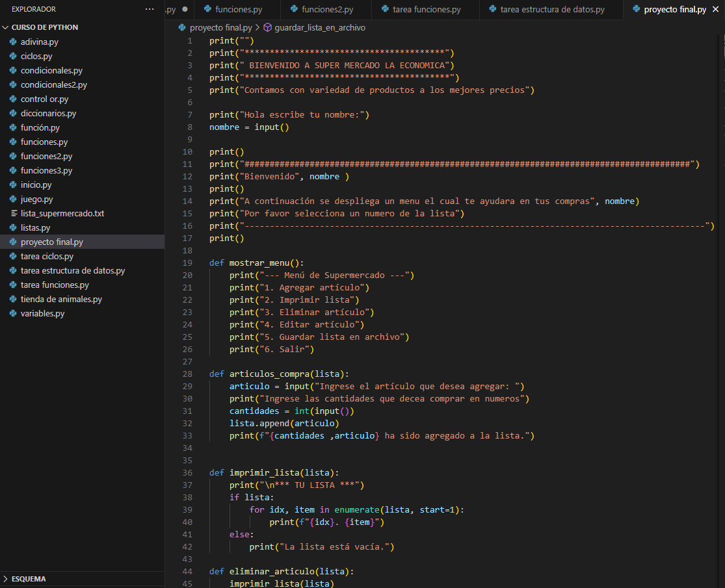This screenshot has width=725, height=588.
Task: Open lista_supermercado.txt text file
Action: click(x=83, y=213)
